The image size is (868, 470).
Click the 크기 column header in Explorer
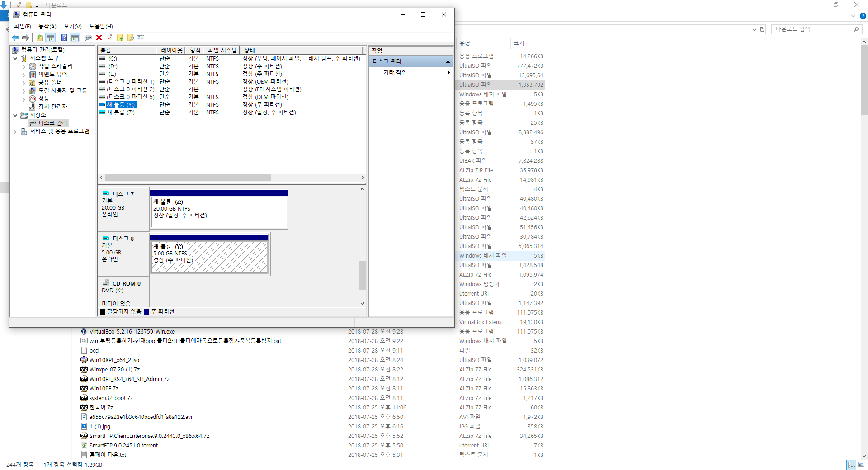point(519,43)
